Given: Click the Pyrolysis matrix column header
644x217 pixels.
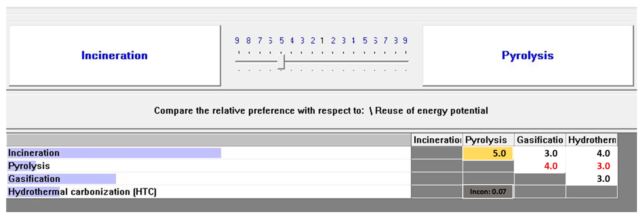Looking at the screenshot, I should click(488, 140).
